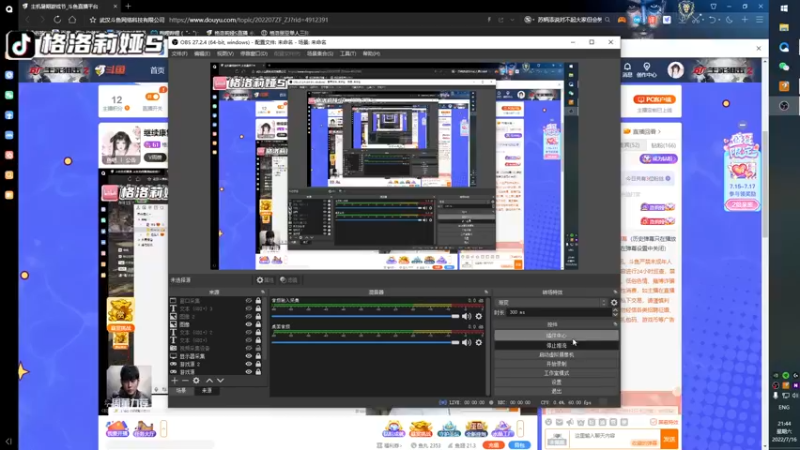Pop out the 来源 dock panel icon
The width and height of the screenshot is (800, 450).
(262, 292)
